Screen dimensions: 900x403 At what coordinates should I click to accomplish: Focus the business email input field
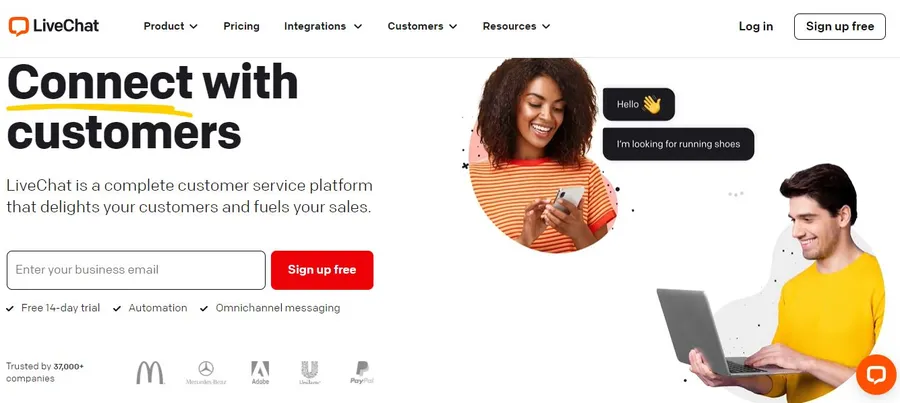pyautogui.click(x=136, y=270)
